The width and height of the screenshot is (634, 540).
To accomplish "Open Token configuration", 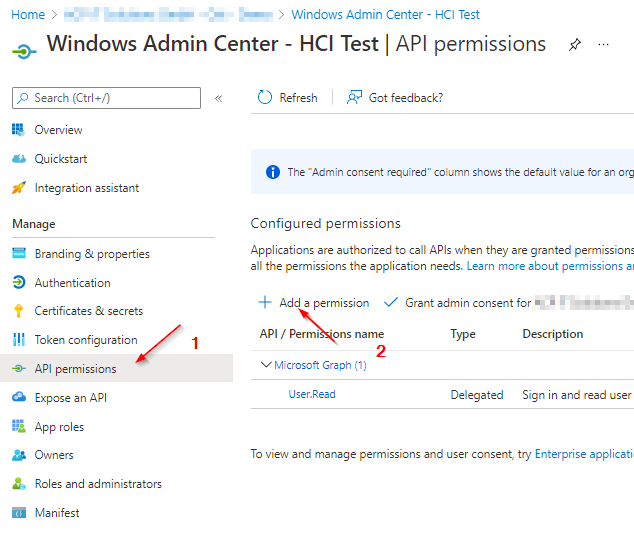I will 86,340.
